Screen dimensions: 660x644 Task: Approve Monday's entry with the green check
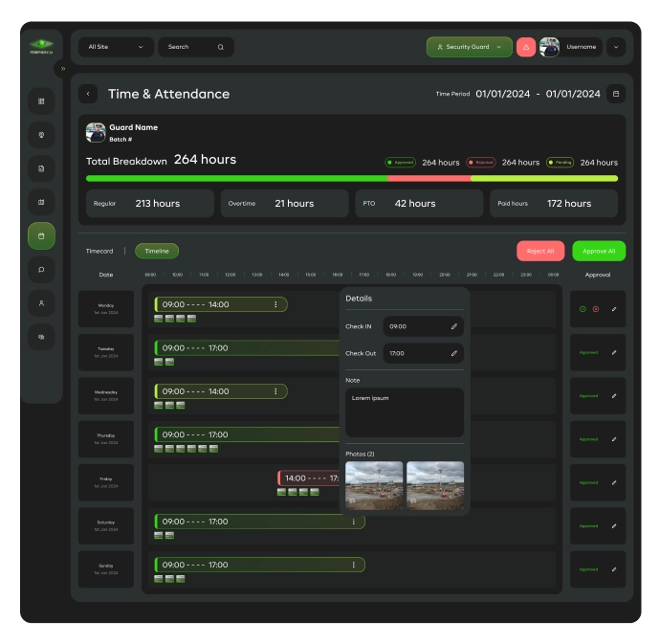[x=583, y=309]
